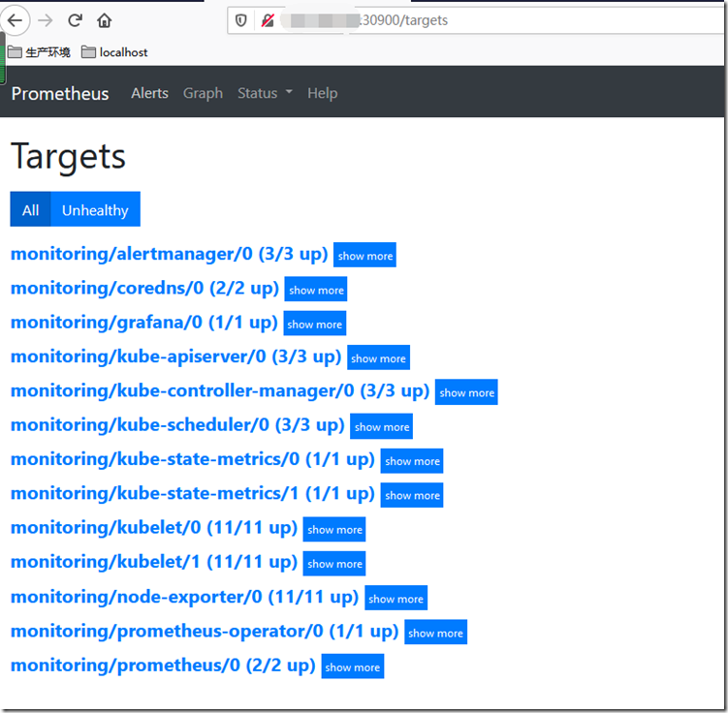Open monitoring/kube-scheduler/0 (3/3 up) link

click(x=177, y=426)
